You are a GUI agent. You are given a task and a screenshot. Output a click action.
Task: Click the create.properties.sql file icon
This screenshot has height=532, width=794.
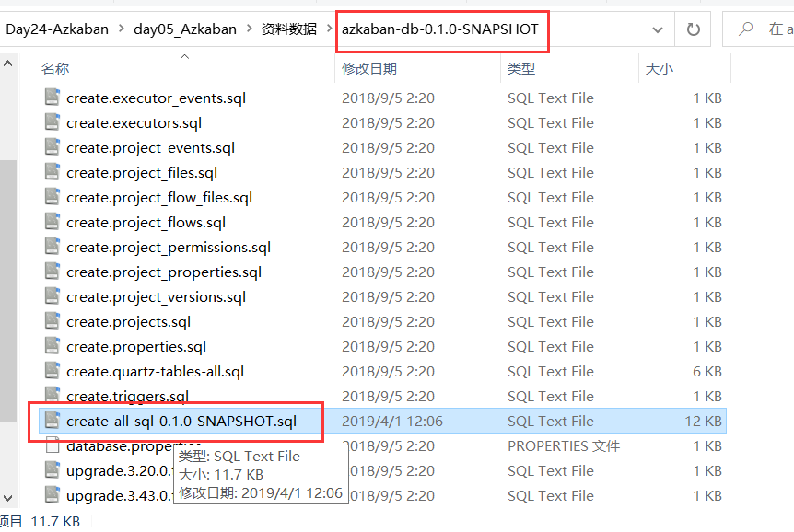tap(53, 345)
